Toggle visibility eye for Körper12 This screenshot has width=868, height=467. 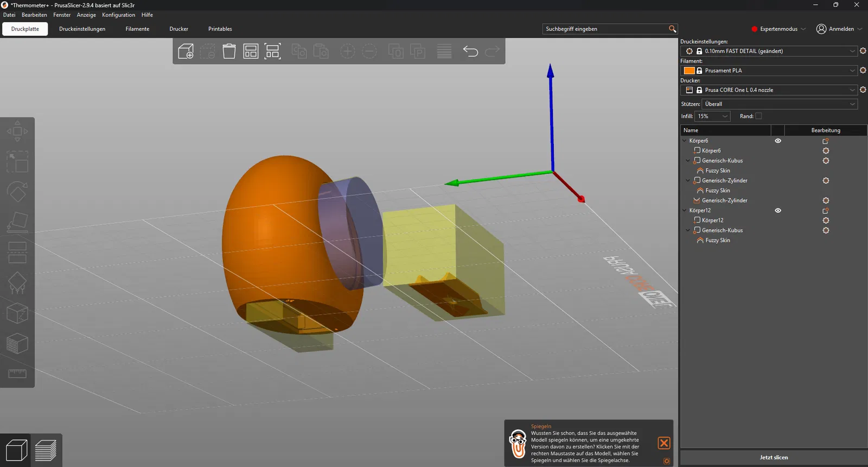pyautogui.click(x=778, y=211)
